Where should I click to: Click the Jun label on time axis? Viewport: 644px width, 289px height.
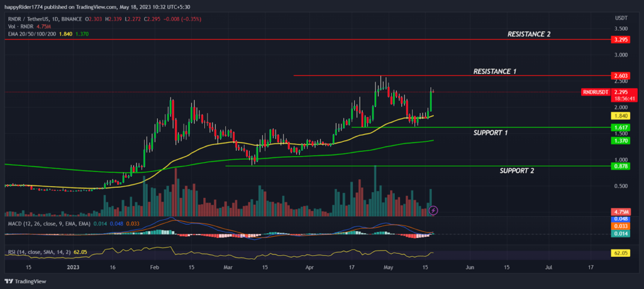[470, 268]
